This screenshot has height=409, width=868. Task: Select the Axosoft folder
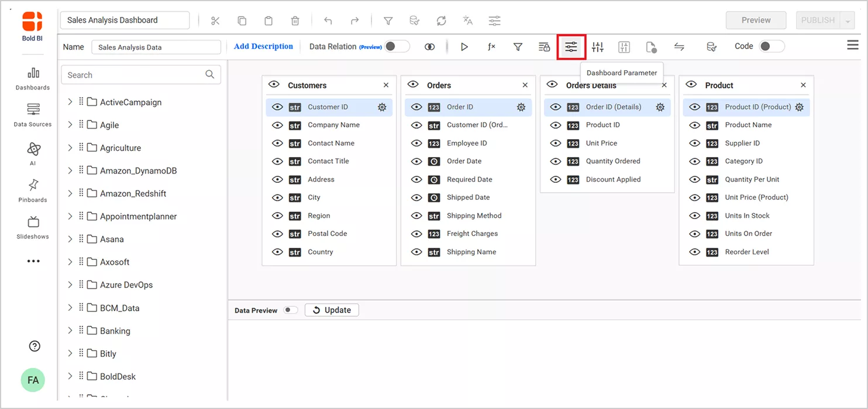[115, 262]
